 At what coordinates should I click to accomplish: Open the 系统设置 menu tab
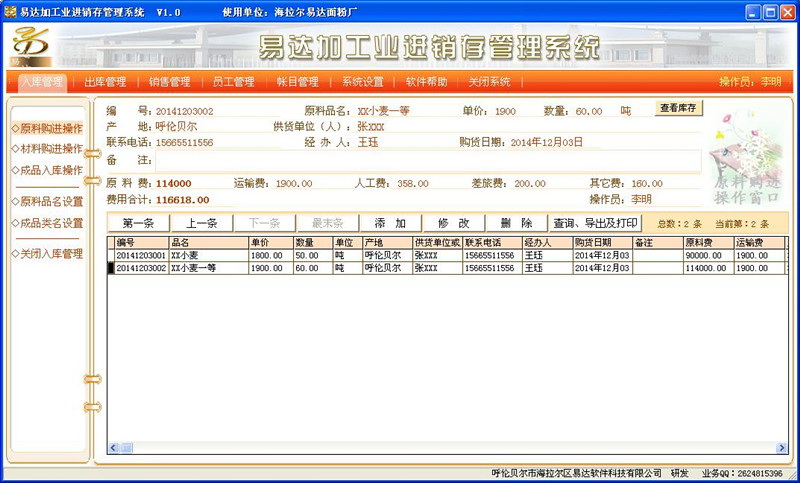tap(362, 82)
